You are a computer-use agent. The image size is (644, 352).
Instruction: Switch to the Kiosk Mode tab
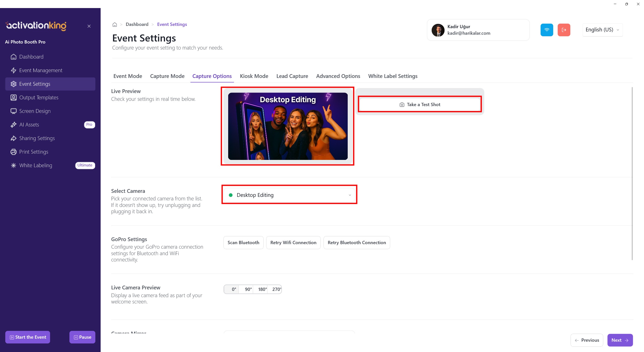click(254, 76)
